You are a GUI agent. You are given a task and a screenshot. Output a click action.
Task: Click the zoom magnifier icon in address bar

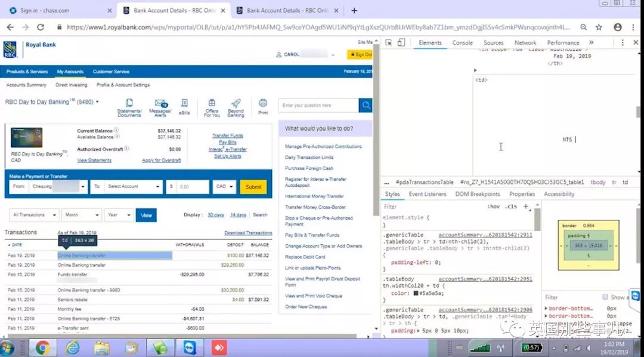(x=583, y=27)
